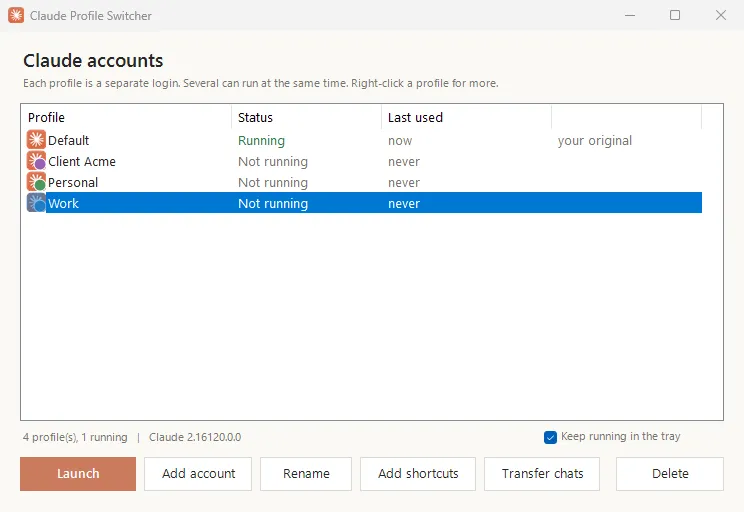Click Not running status for Personal

coord(273,183)
